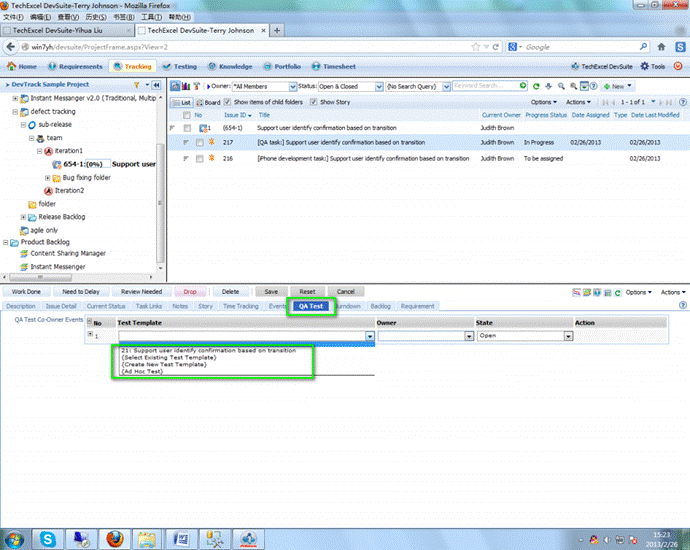Click the list toolbar help question icon
Viewport: 690px width, 550px height.
coord(593,86)
